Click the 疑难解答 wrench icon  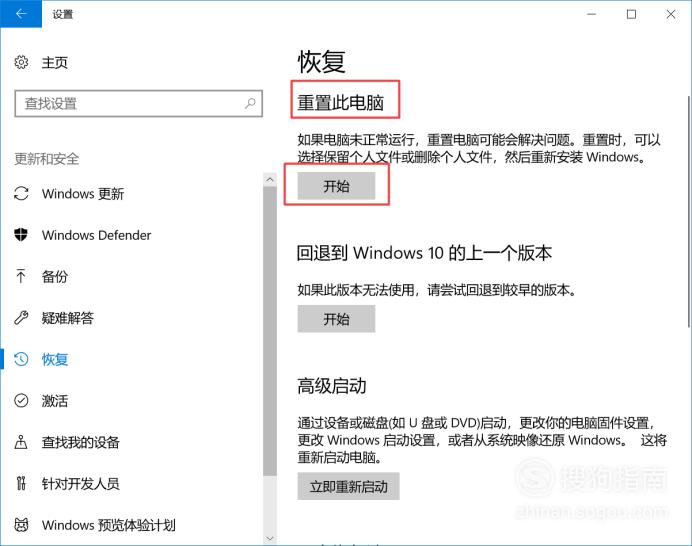pos(21,317)
